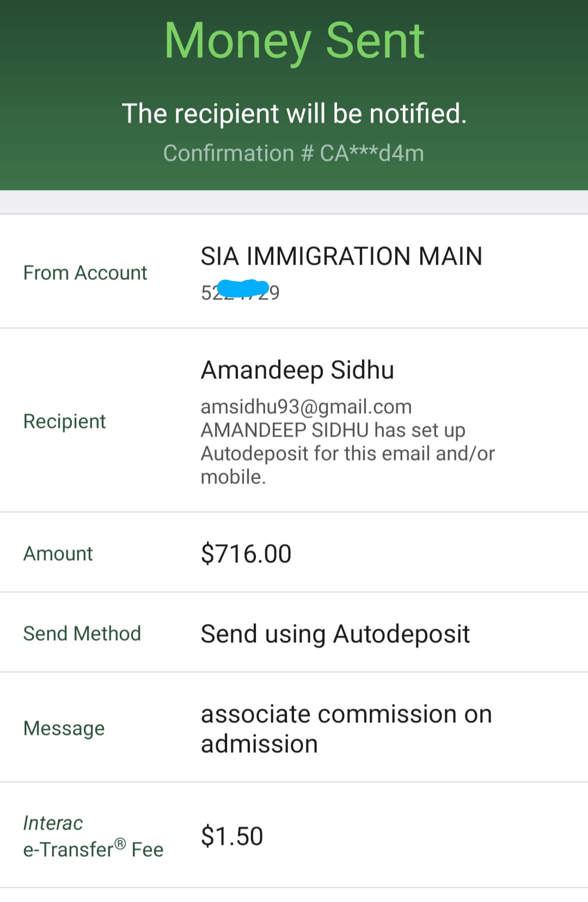The width and height of the screenshot is (588, 902).
Task: Tap the Recipient label
Action: coord(64,421)
